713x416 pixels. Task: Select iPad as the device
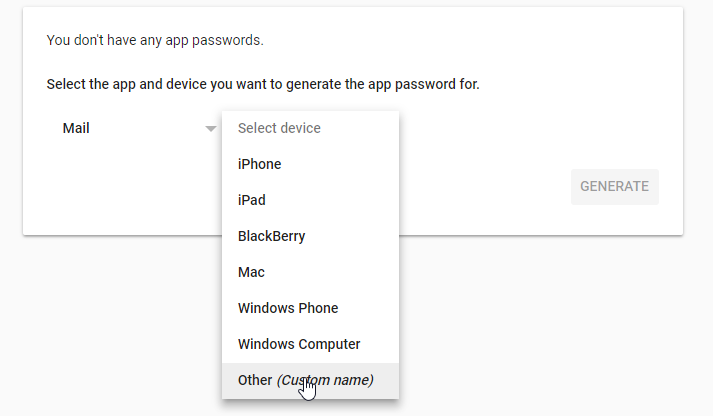coord(252,200)
